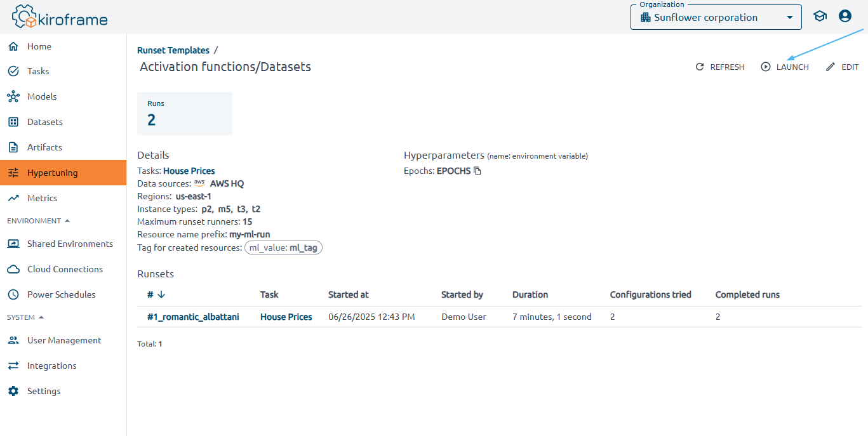Collapse the ENVIRONMENT sidebar section
Image resolution: width=868 pixels, height=436 pixels.
(67, 221)
